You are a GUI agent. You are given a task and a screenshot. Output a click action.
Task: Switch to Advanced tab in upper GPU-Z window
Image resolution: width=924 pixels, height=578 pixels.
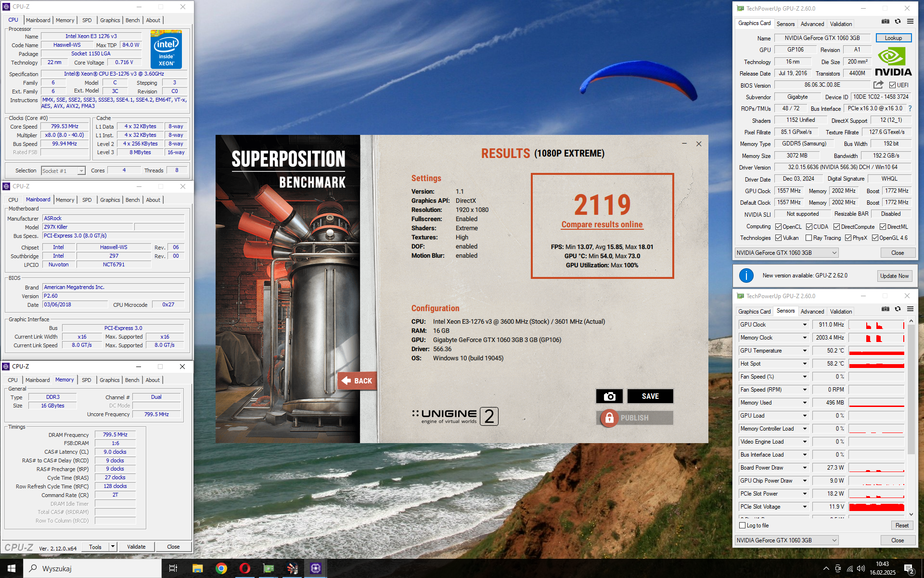(812, 24)
